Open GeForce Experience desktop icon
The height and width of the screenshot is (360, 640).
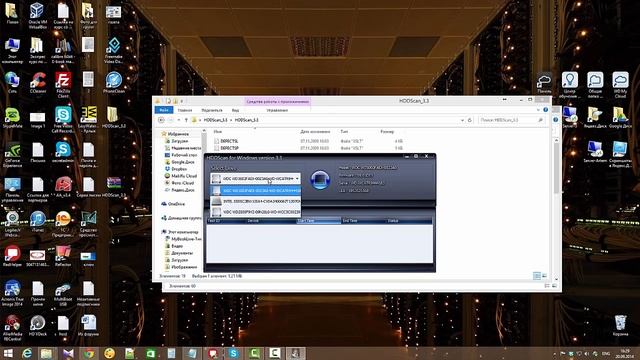(x=12, y=156)
